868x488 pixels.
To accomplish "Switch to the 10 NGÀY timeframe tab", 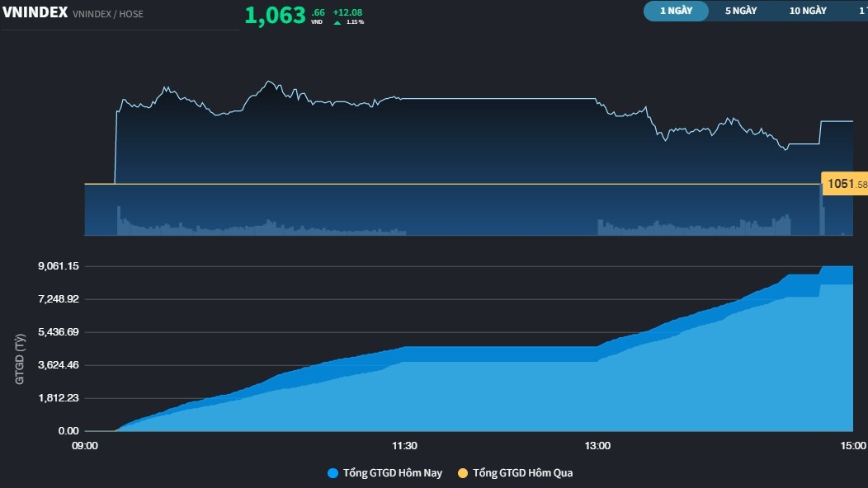I will 808,11.
